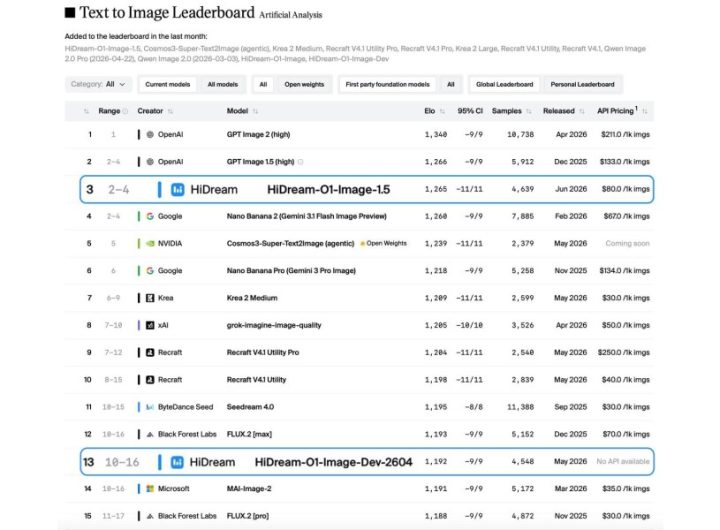The height and width of the screenshot is (530, 720).
Task: Click the Google logo next to Nano Banana 2
Action: (150, 216)
